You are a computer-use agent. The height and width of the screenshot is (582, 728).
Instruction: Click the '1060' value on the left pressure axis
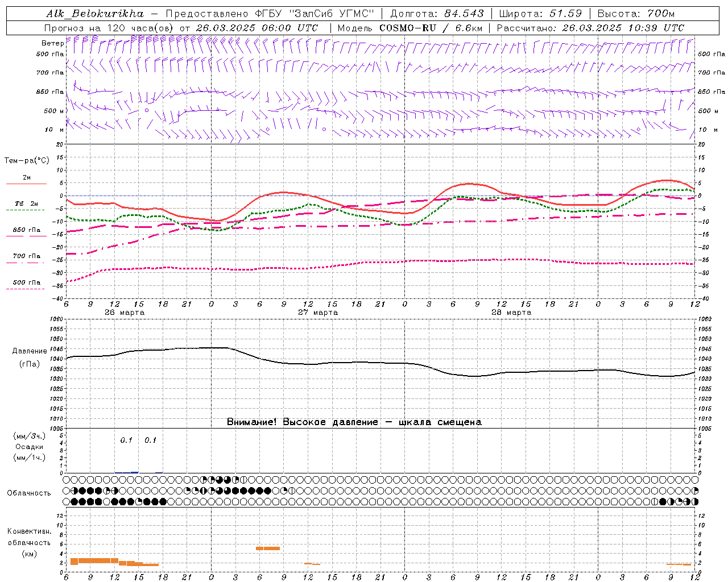(57, 319)
